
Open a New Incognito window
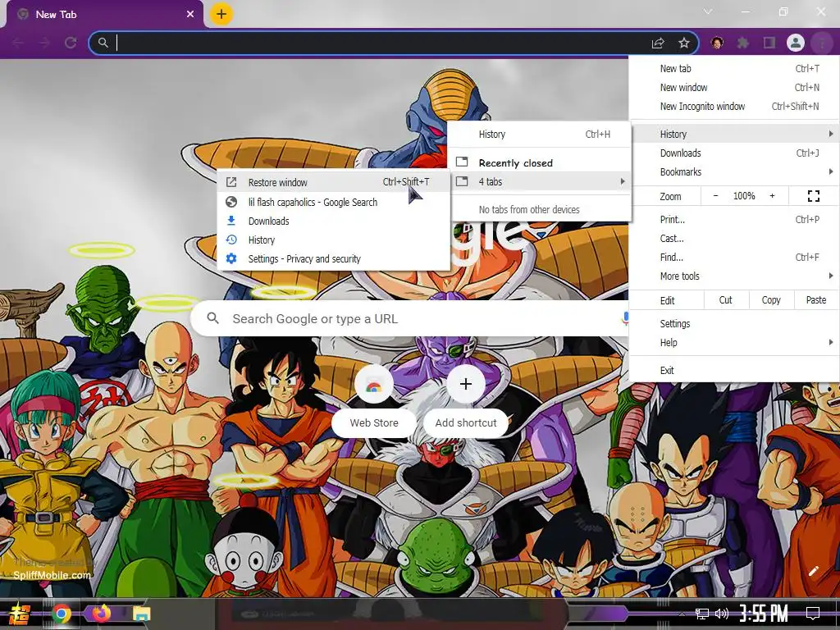coord(734,106)
